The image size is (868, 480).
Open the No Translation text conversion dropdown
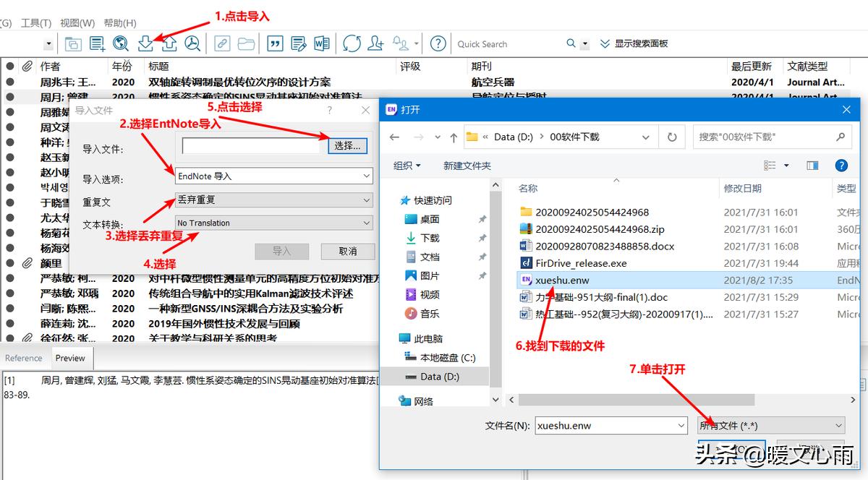tap(273, 223)
